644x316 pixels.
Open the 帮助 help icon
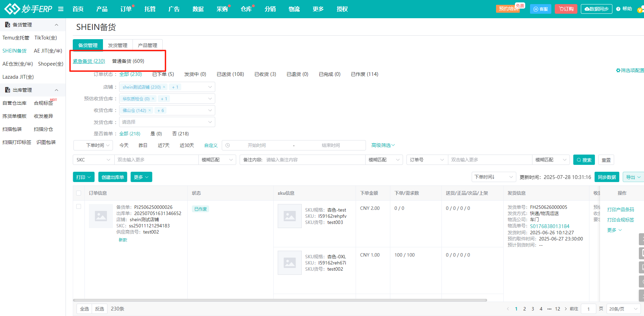point(618,9)
